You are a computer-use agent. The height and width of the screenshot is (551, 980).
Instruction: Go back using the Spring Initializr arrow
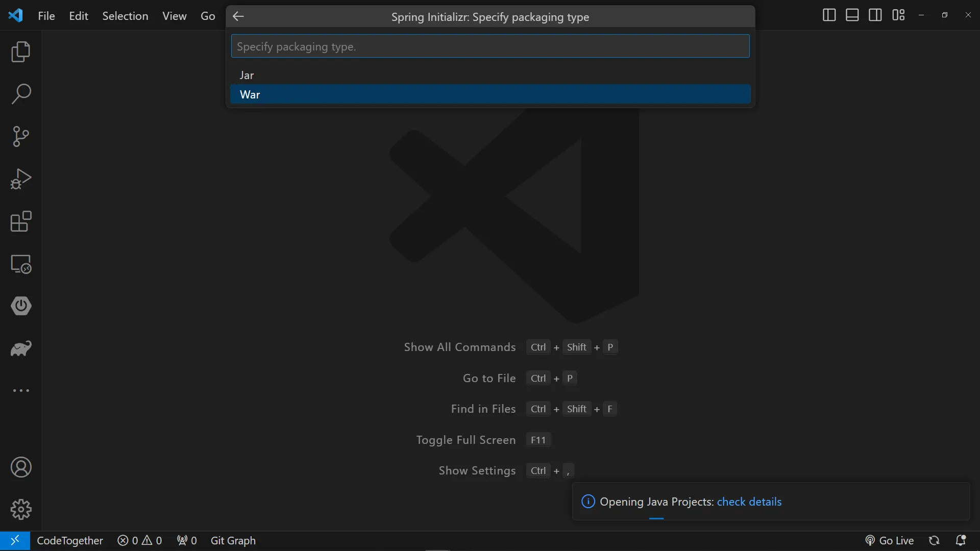coord(238,16)
